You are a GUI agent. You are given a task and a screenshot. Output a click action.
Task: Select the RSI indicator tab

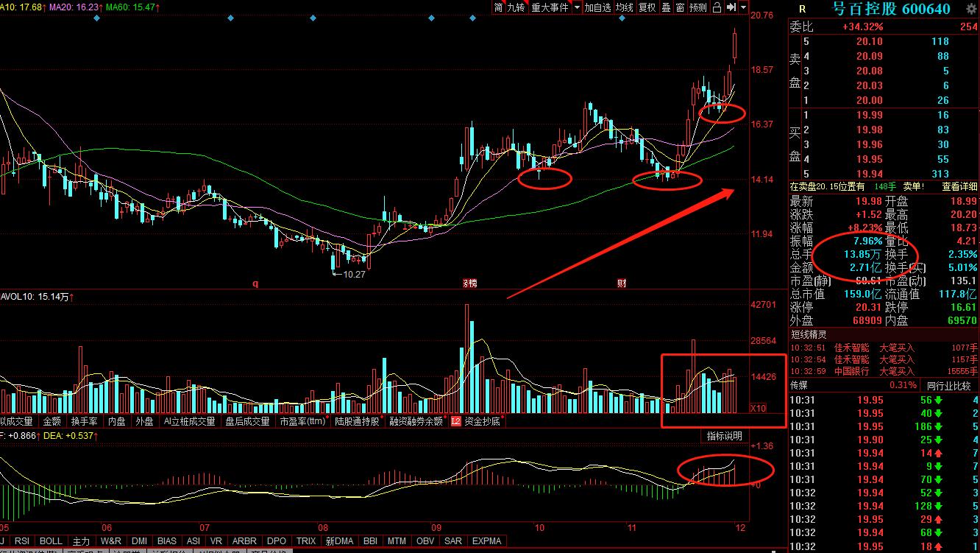click(x=23, y=541)
